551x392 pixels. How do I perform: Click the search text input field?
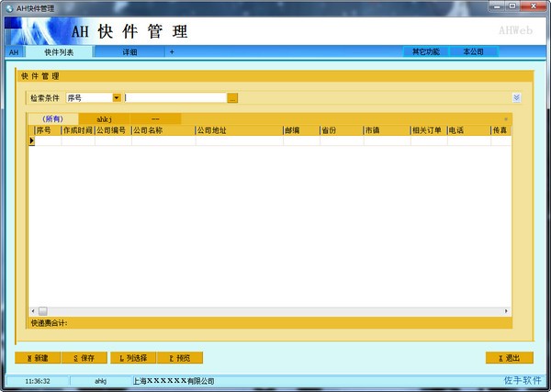coord(175,97)
